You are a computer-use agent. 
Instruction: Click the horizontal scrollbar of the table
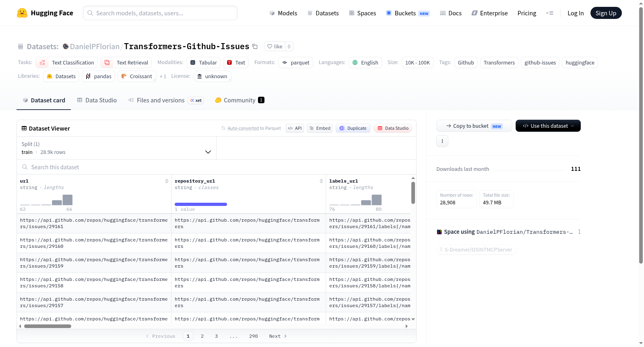tap(47, 326)
